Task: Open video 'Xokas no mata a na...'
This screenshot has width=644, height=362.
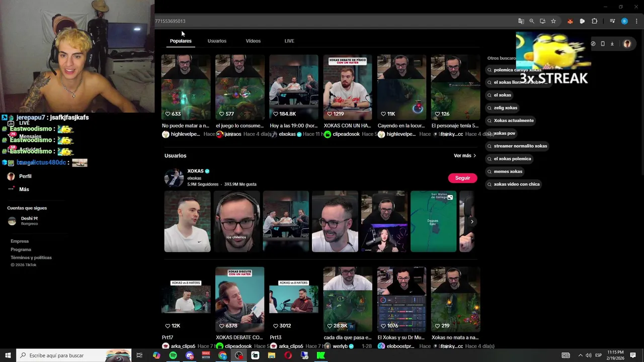Action: point(456,299)
